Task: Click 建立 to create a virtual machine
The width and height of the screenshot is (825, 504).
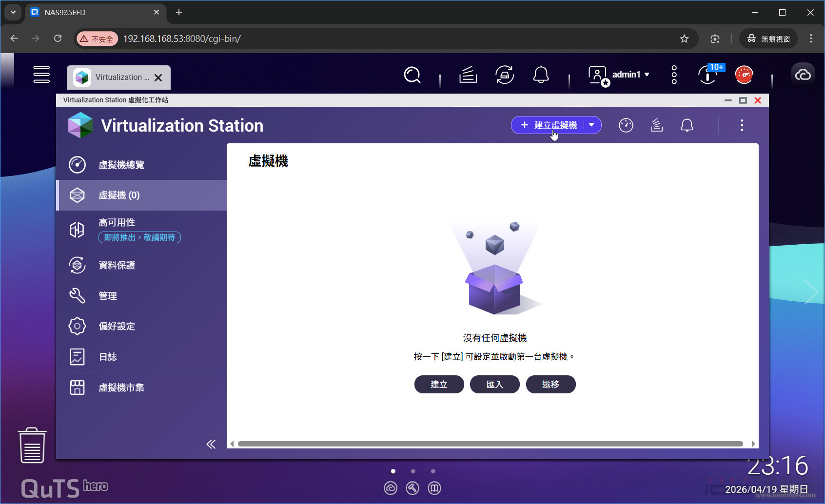Action: [x=438, y=384]
